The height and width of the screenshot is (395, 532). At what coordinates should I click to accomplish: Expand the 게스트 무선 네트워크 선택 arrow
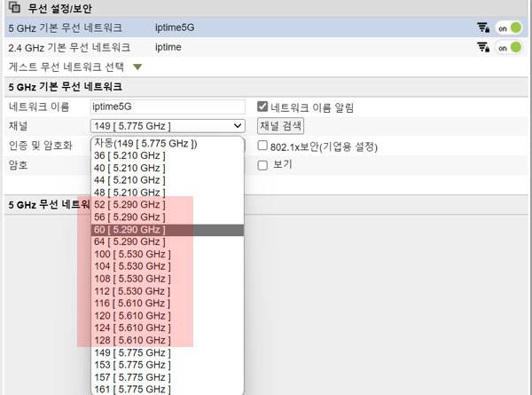137,67
